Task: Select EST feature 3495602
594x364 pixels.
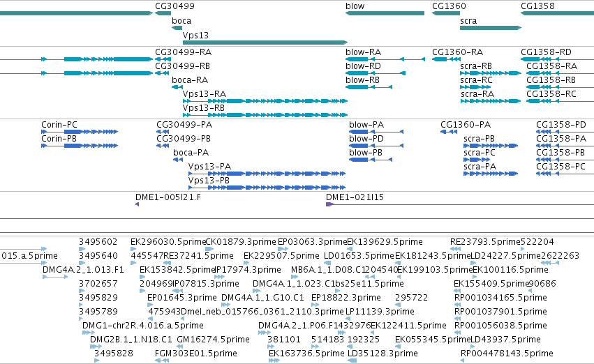Action: coord(82,249)
